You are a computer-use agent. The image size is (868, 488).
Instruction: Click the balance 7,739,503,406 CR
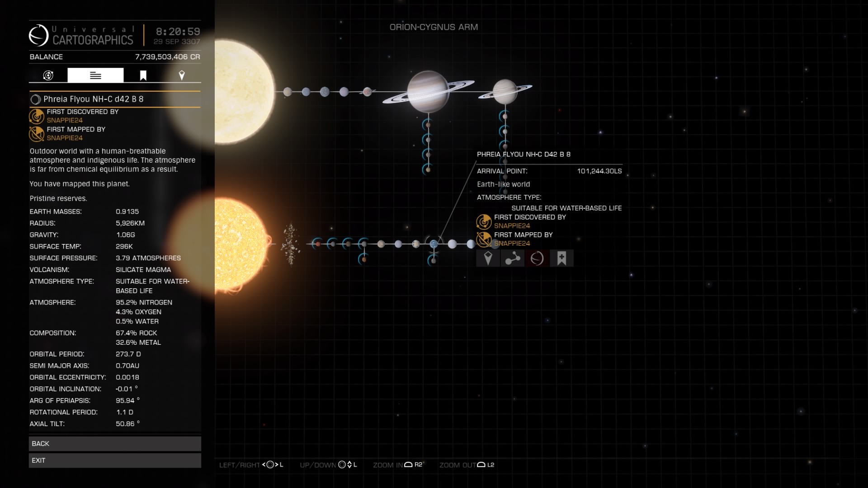coord(167,57)
